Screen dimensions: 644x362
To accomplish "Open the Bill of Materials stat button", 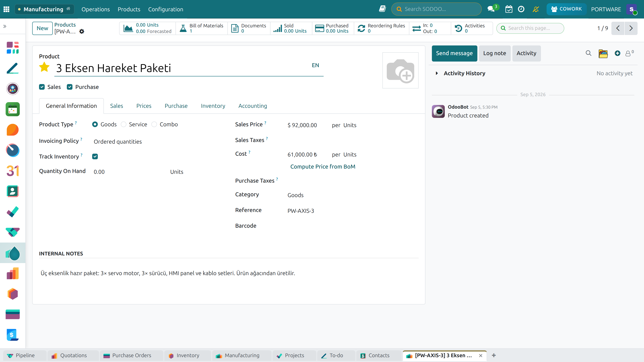I will point(201,28).
